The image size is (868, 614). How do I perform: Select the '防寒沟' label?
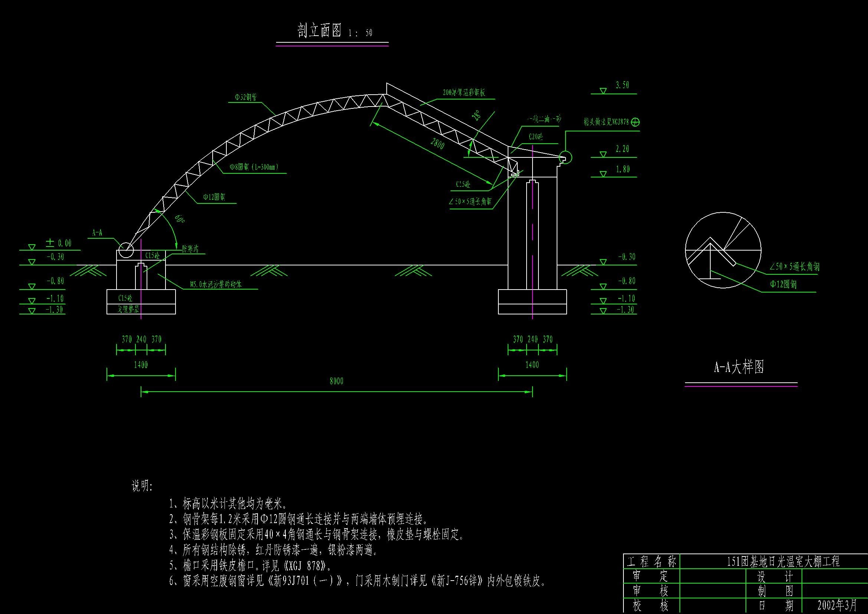[190, 249]
